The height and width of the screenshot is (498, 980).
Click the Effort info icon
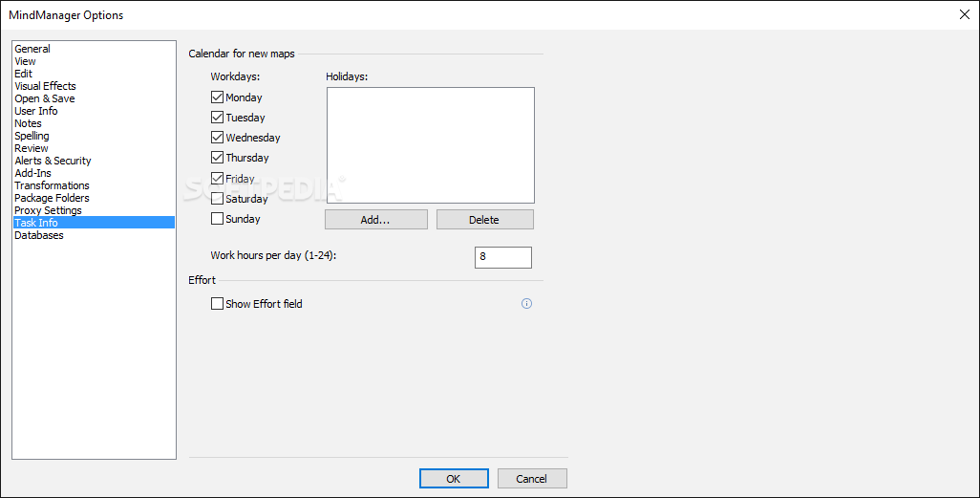pos(526,303)
